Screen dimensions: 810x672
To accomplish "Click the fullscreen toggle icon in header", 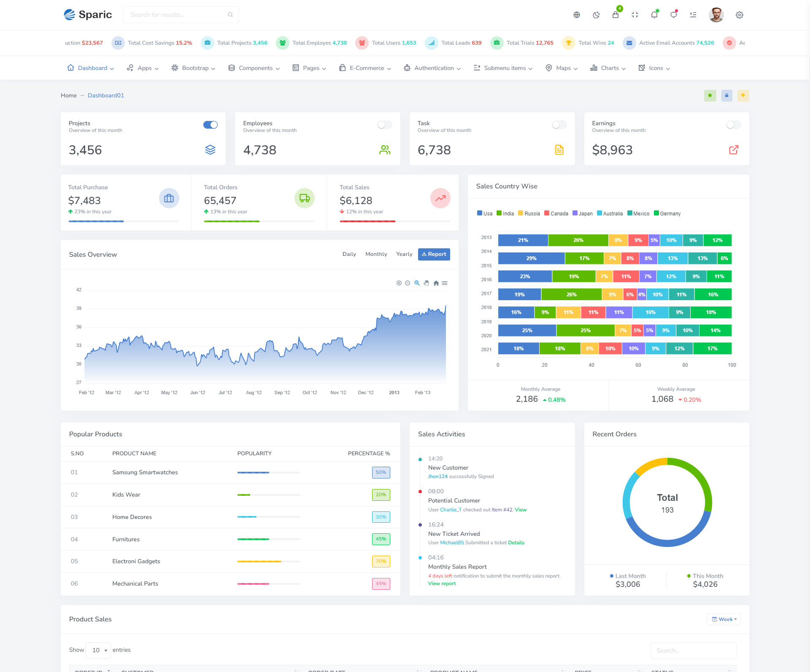I will 635,15.
